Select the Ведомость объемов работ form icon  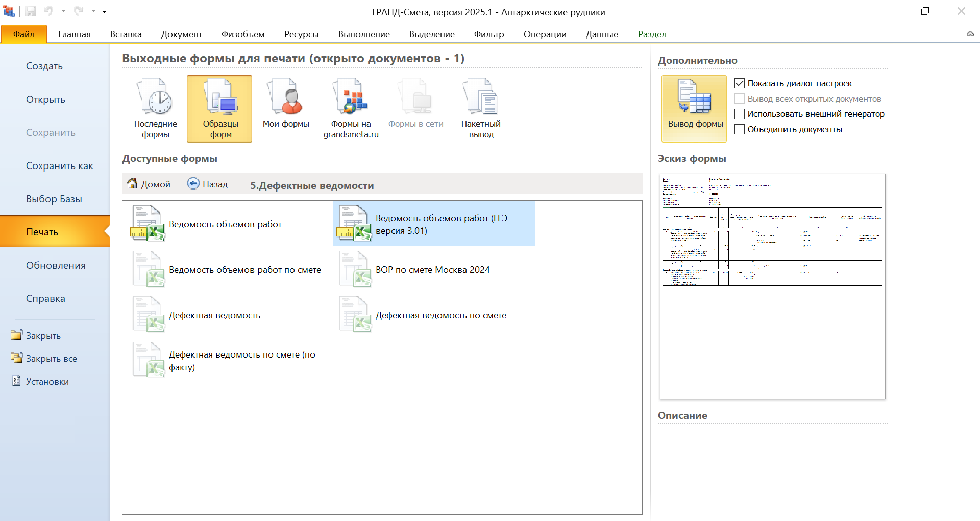148,223
